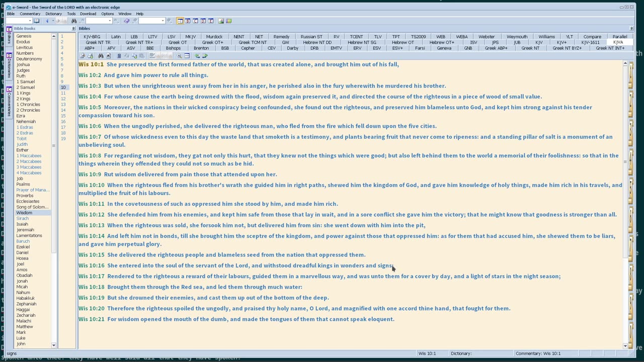
Task: Switch to the default layout icon
Action: point(180,21)
